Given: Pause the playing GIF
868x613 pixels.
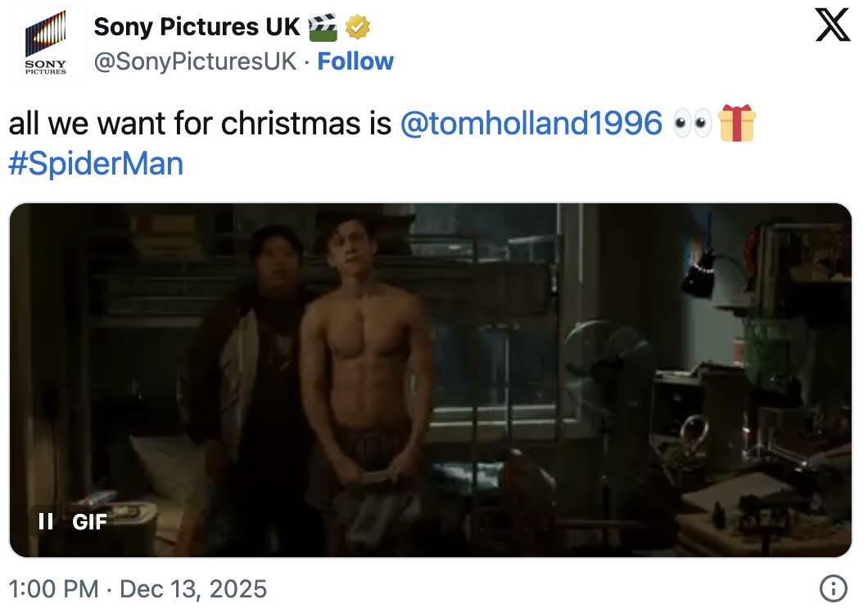Looking at the screenshot, I should pyautogui.click(x=46, y=521).
